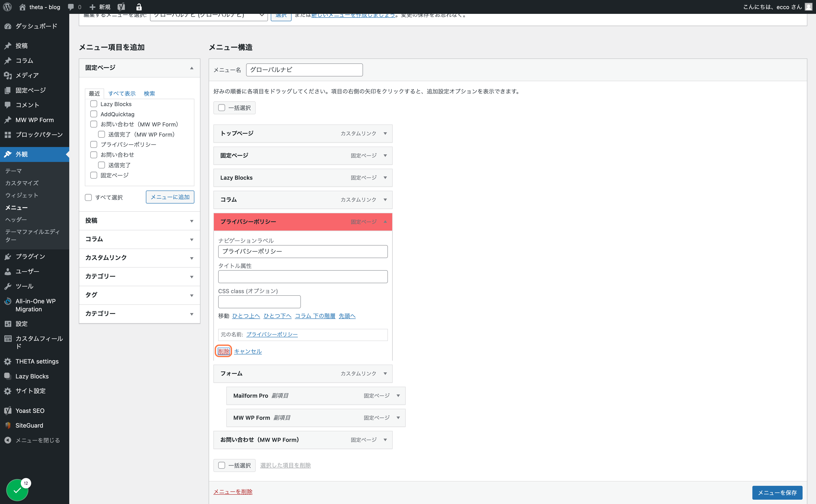The width and height of the screenshot is (816, 504).
Task: Click the 削除 link for プライバシーポリシー
Action: click(x=224, y=351)
